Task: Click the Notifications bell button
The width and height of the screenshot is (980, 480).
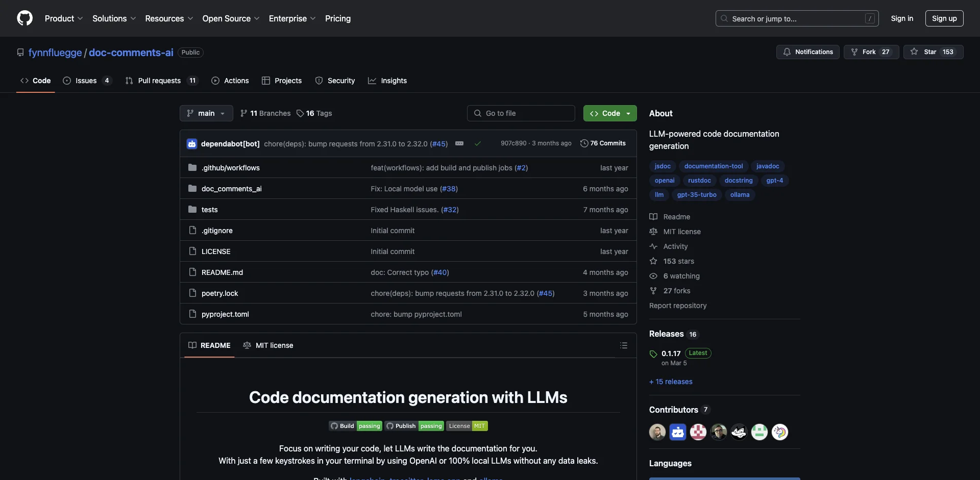Action: point(807,52)
